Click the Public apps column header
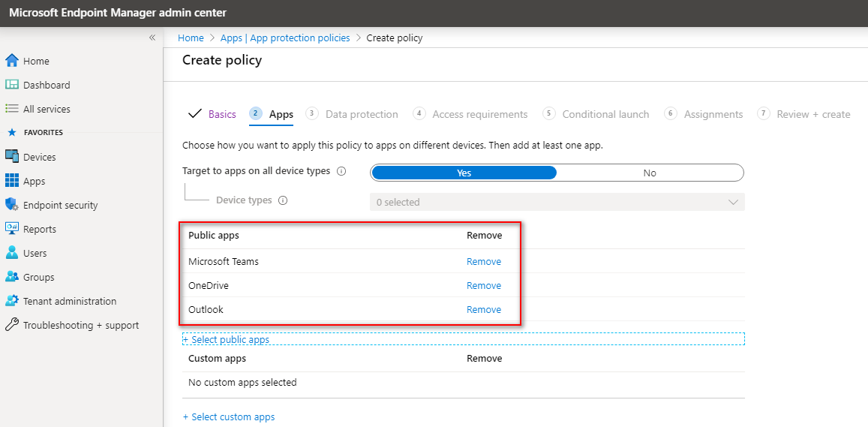The width and height of the screenshot is (868, 427). 214,236
